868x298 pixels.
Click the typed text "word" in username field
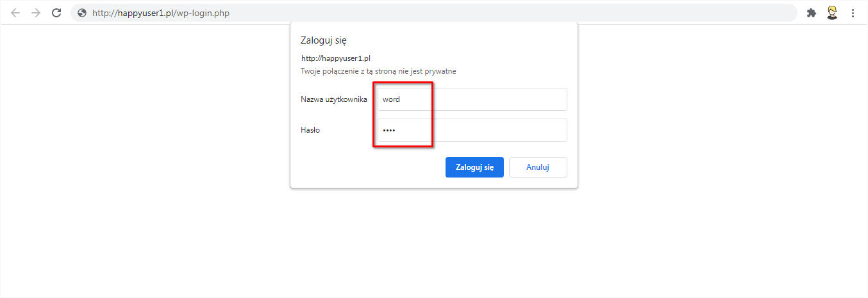391,99
